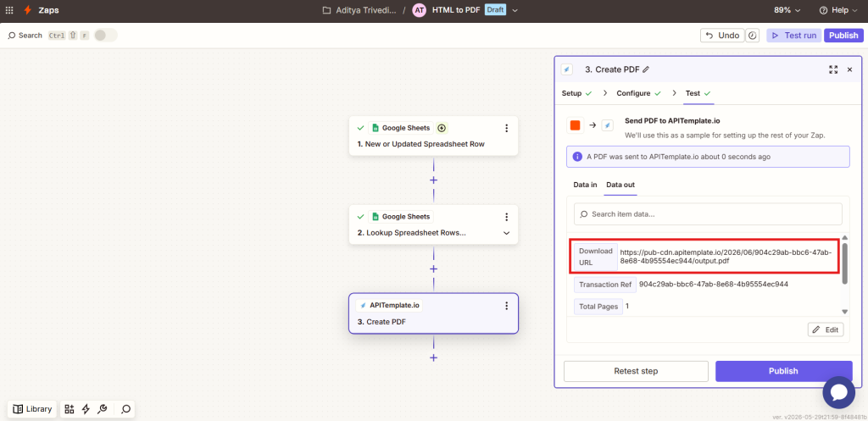Rename step via pencil icon beside Create PDF
Screen dimensions: 868x421
click(646, 69)
